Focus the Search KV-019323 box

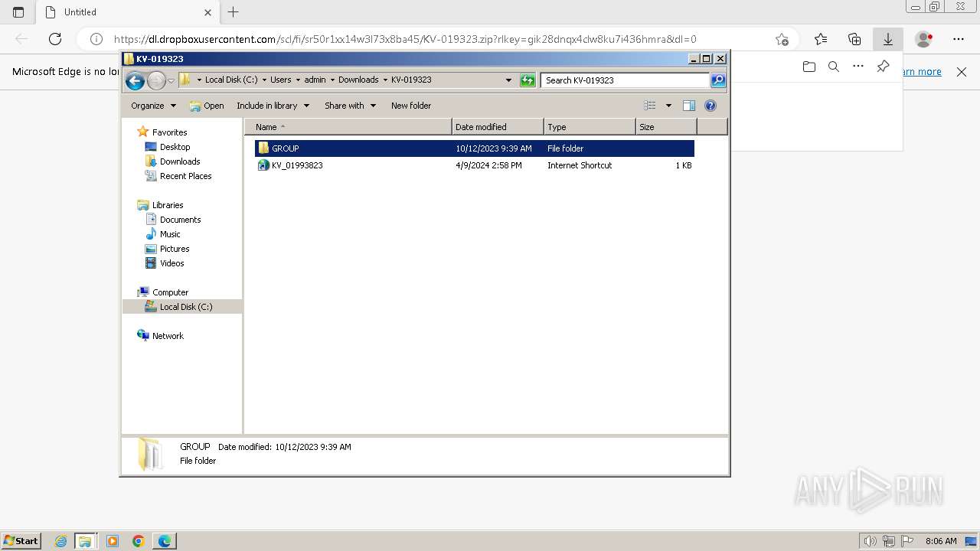click(x=625, y=80)
